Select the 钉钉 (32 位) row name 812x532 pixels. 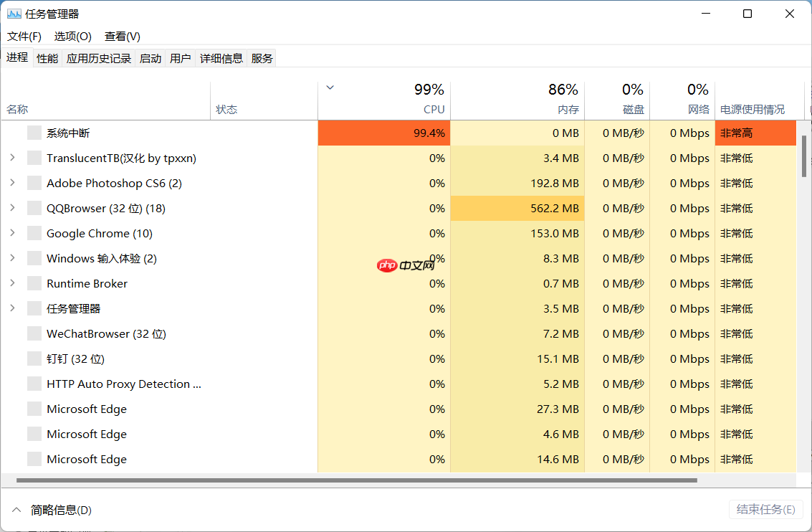click(x=75, y=359)
